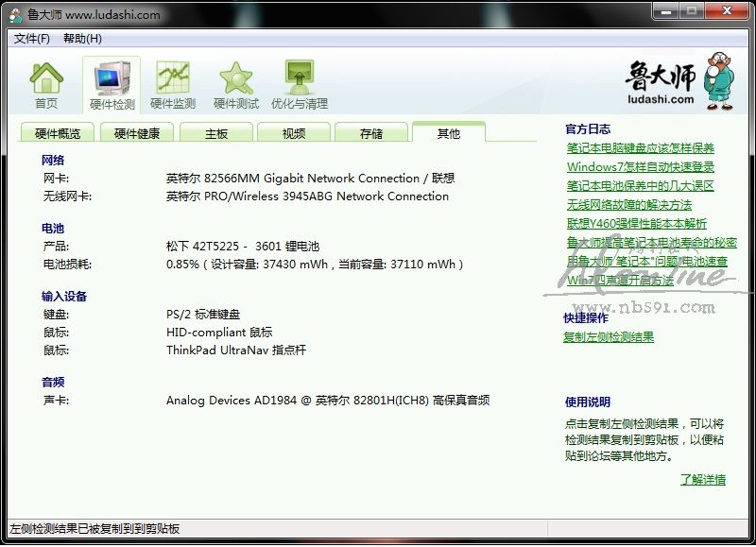Open the 文件(F) menu
The width and height of the screenshot is (756, 547).
32,39
